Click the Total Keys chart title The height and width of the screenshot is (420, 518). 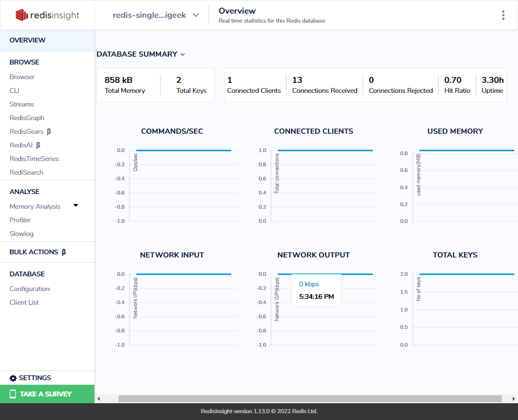click(x=455, y=255)
